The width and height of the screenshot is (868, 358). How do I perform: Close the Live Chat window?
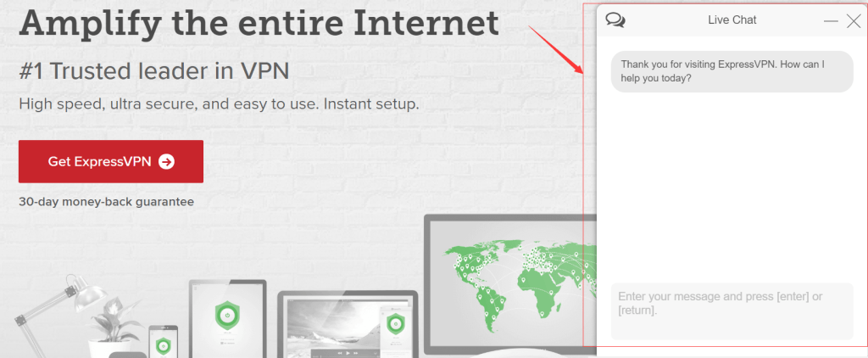[854, 21]
